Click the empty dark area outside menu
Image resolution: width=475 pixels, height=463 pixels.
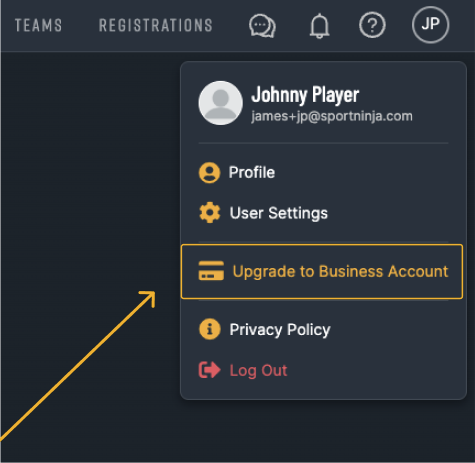click(x=87, y=167)
